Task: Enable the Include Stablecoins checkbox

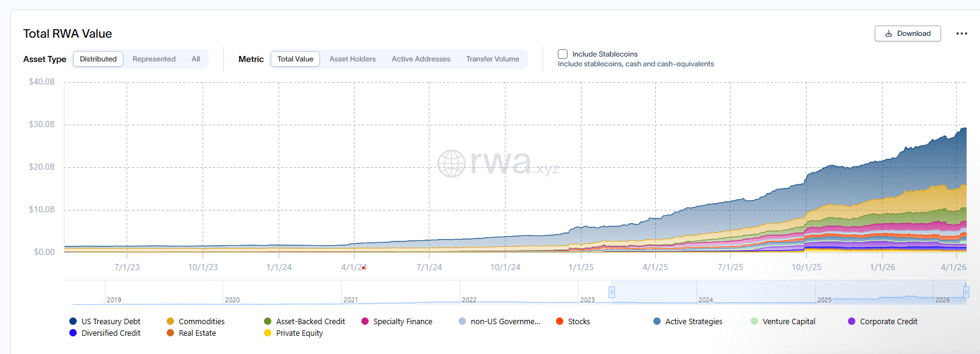Action: click(563, 54)
